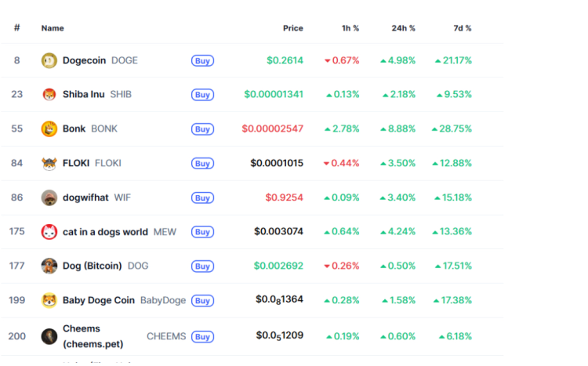Click the cat in a dogs world logo
588x366 pixels.
coord(49,232)
